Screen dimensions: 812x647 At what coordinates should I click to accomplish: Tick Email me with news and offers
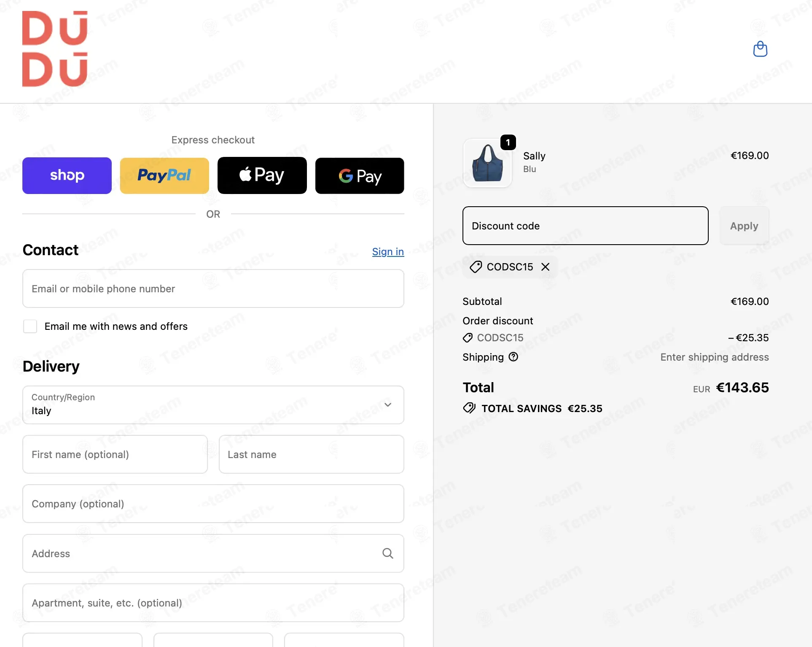[30, 326]
